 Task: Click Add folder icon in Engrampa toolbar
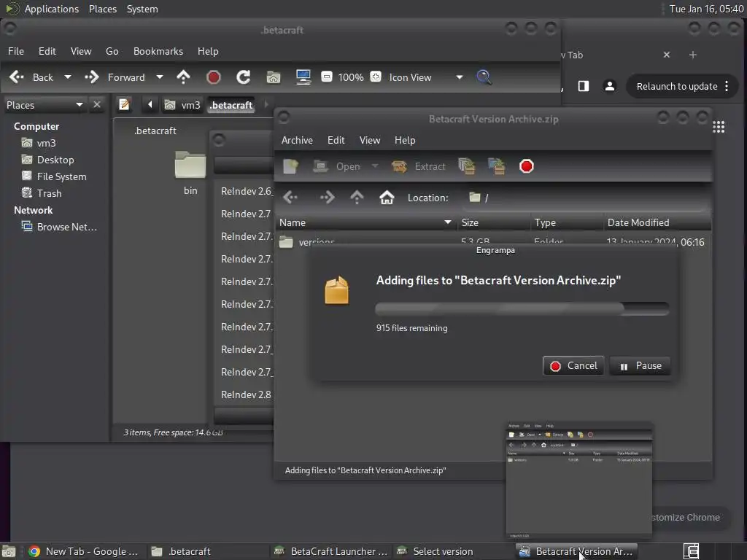(496, 166)
